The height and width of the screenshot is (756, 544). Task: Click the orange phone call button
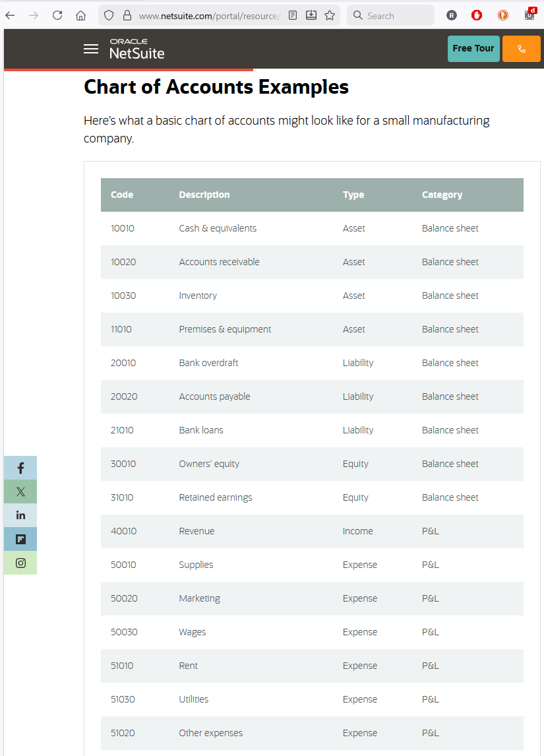(522, 49)
